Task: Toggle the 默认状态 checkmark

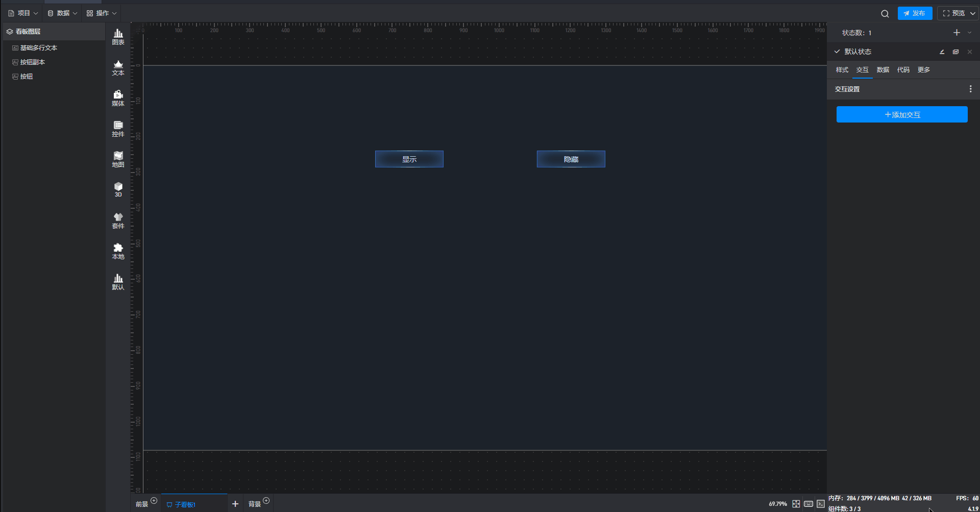Action: pos(837,52)
